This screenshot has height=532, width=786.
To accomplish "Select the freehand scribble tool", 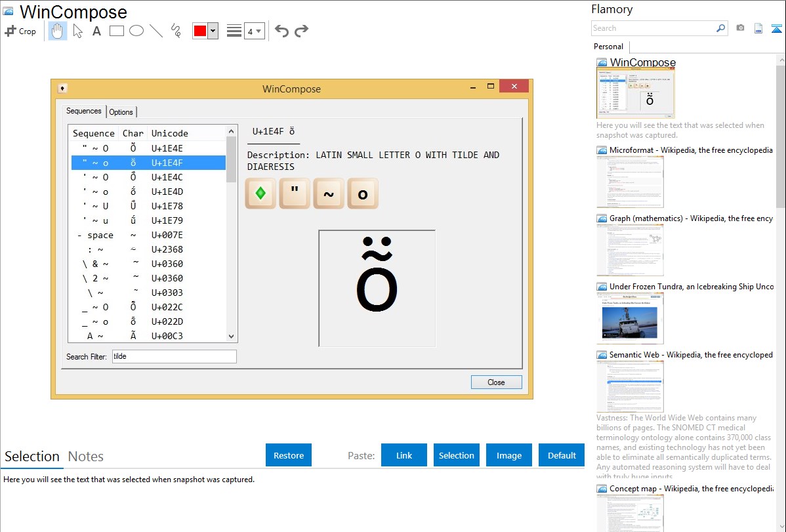I will point(176,31).
